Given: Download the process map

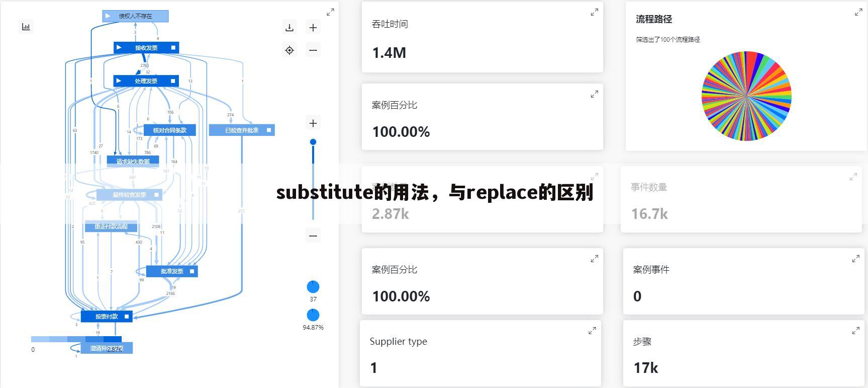Looking at the screenshot, I should [x=290, y=27].
